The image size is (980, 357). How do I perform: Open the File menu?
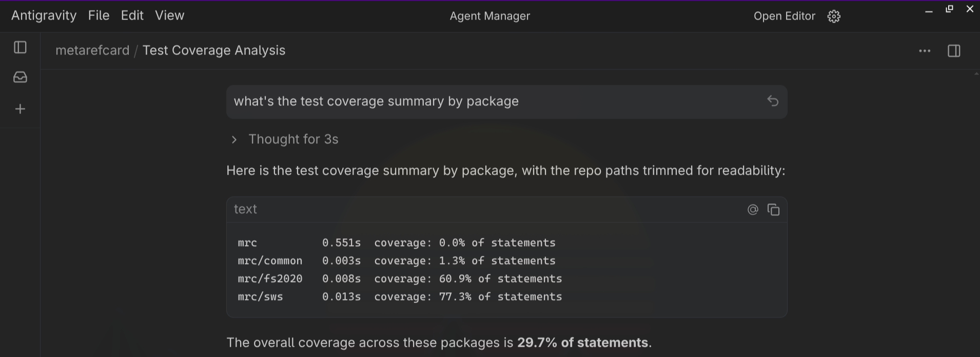(x=99, y=16)
